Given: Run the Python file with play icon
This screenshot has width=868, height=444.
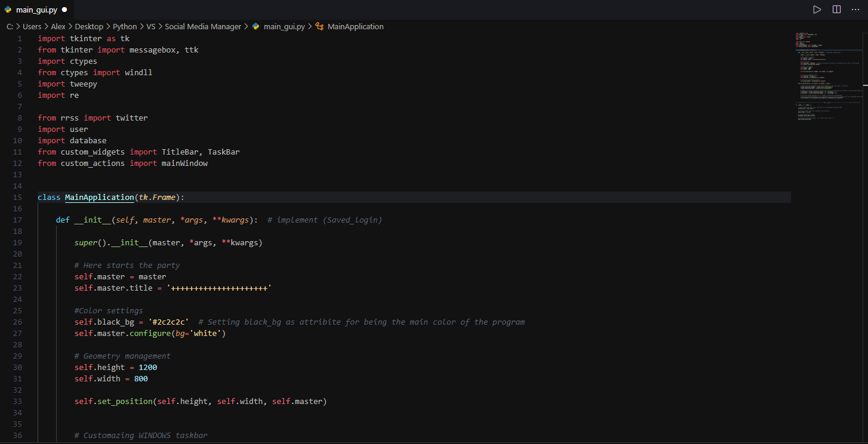Looking at the screenshot, I should (x=817, y=10).
